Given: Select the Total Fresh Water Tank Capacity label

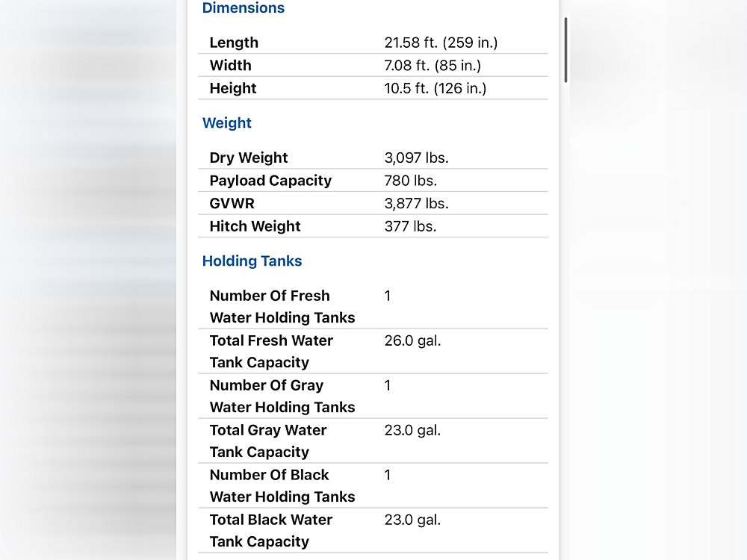Looking at the screenshot, I should click(271, 352).
